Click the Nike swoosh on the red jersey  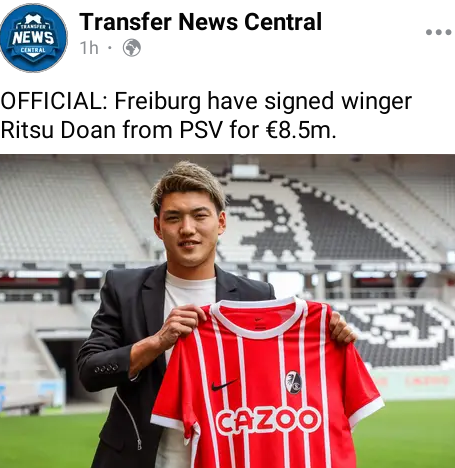tap(225, 385)
